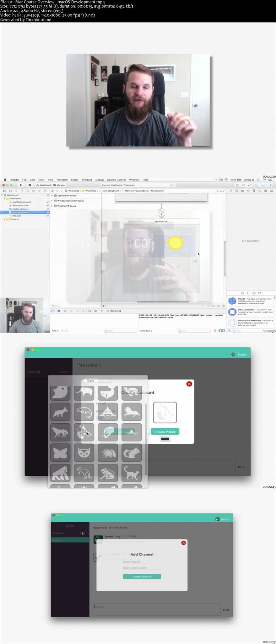Open the avatar background color well
Image resolution: width=276 pixels, height=644 pixels.
(x=165, y=439)
